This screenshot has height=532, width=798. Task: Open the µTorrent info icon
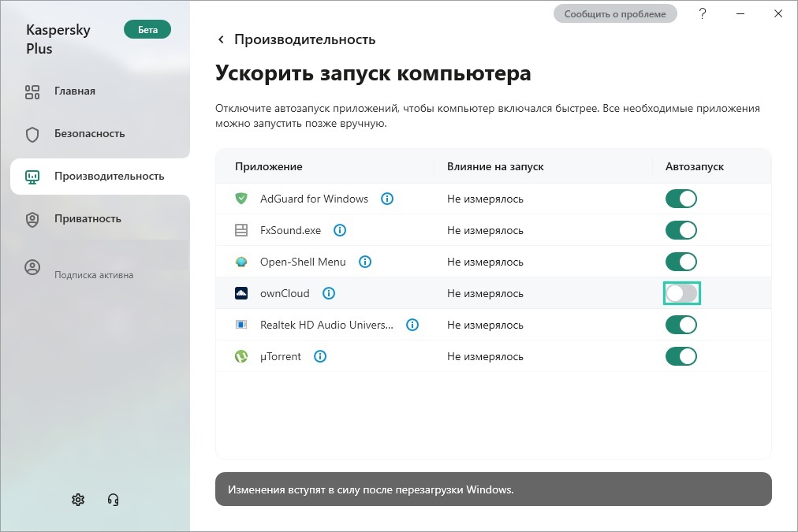320,356
